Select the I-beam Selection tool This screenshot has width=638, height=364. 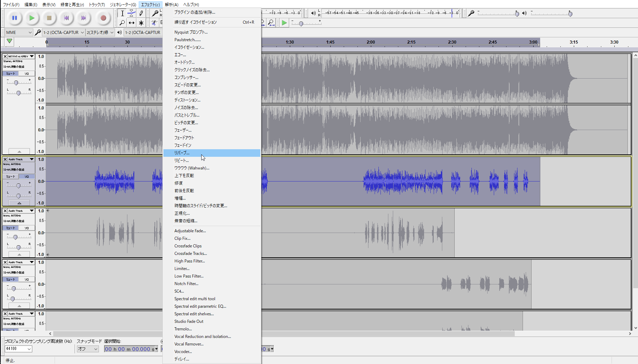(122, 13)
